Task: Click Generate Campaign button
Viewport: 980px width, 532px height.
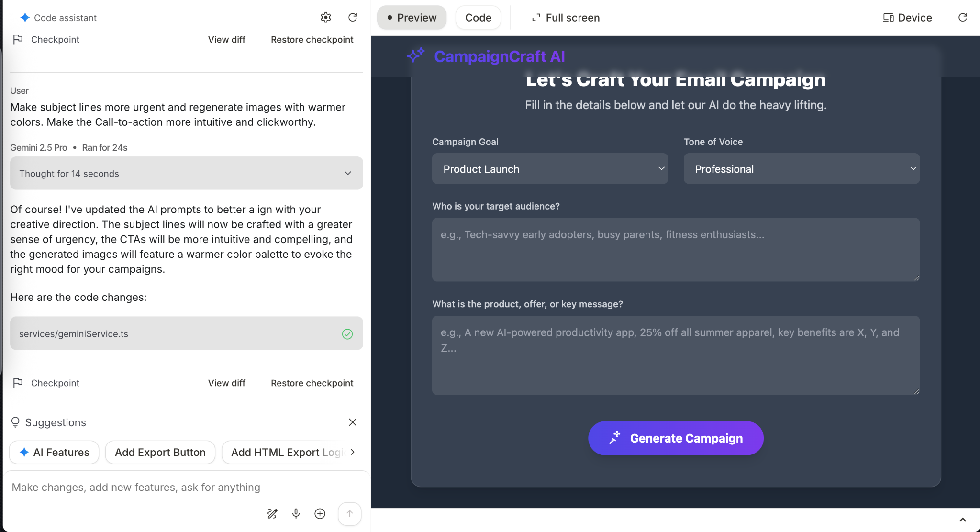Action: [x=676, y=438]
